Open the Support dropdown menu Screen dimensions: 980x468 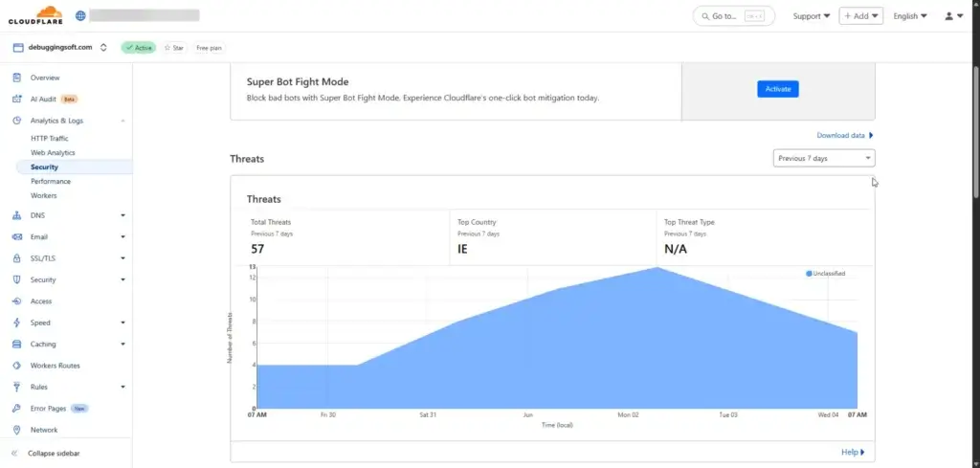click(x=812, y=16)
